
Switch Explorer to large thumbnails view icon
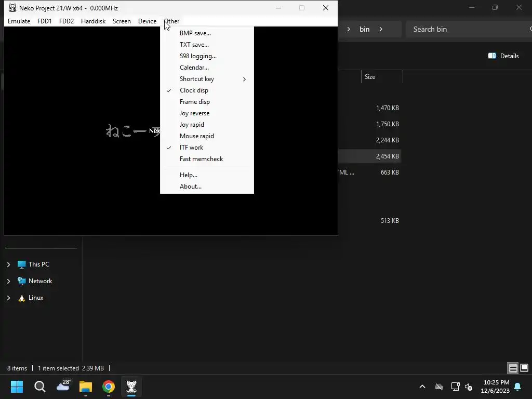point(524,368)
